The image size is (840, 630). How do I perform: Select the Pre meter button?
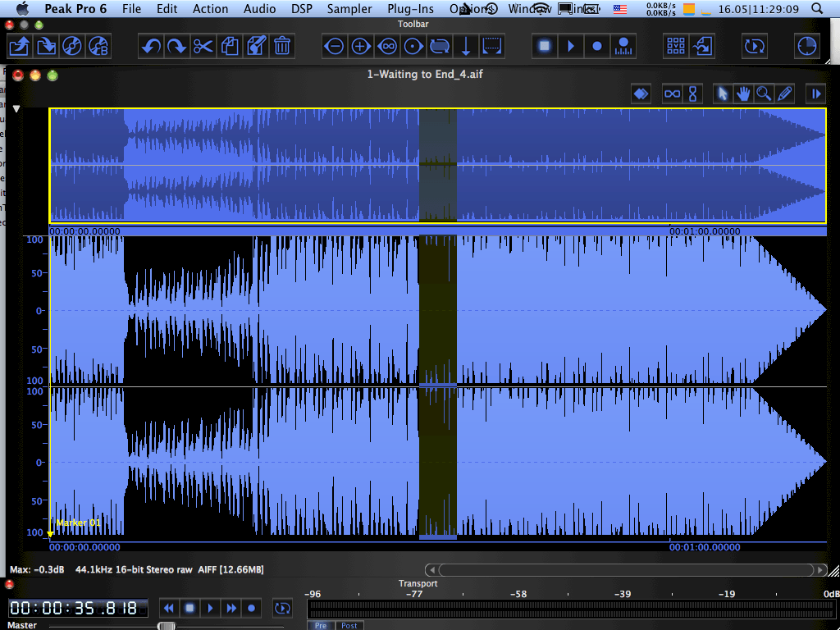[321, 625]
